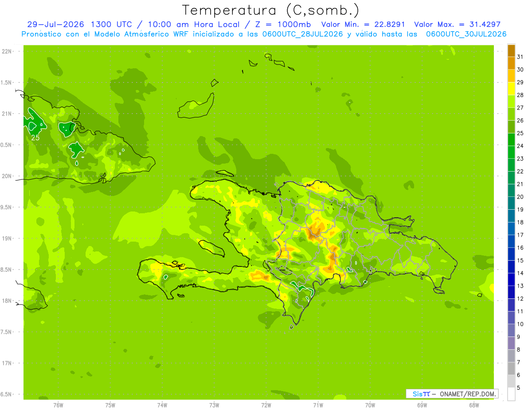Click the legend value "8"
Viewport: 532px width, 411px height.
click(519, 349)
